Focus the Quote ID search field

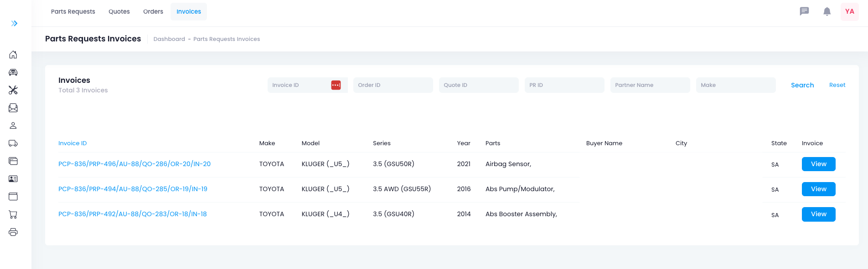479,85
